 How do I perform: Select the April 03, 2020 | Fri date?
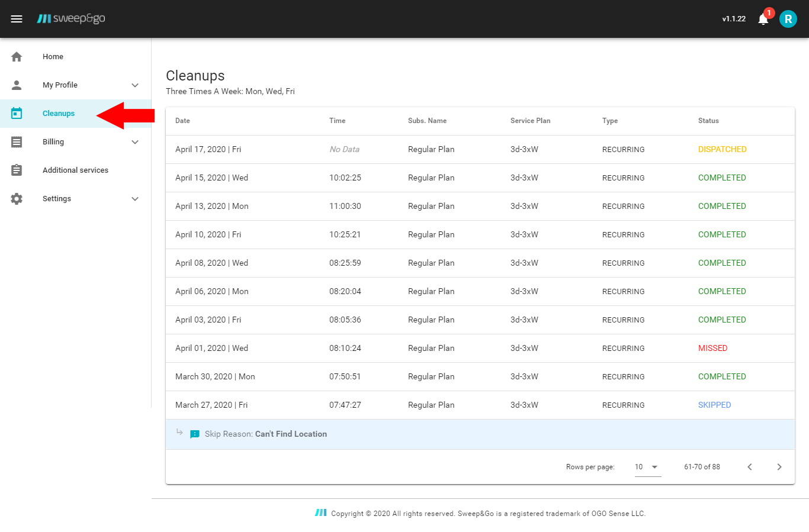coord(208,320)
